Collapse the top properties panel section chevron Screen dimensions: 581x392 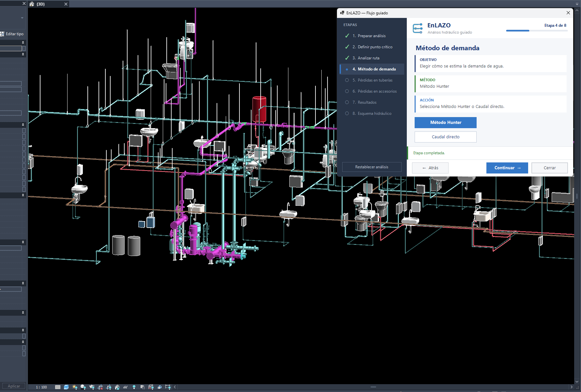(x=23, y=42)
